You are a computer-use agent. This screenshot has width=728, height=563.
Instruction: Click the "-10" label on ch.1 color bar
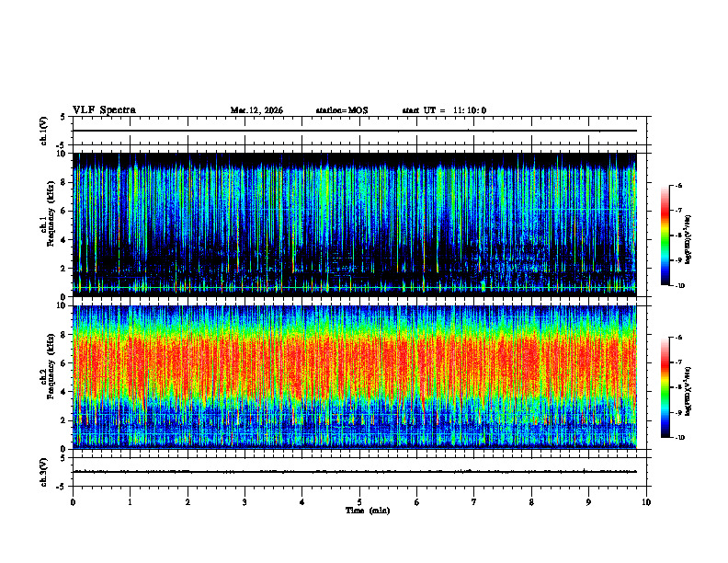click(x=679, y=286)
